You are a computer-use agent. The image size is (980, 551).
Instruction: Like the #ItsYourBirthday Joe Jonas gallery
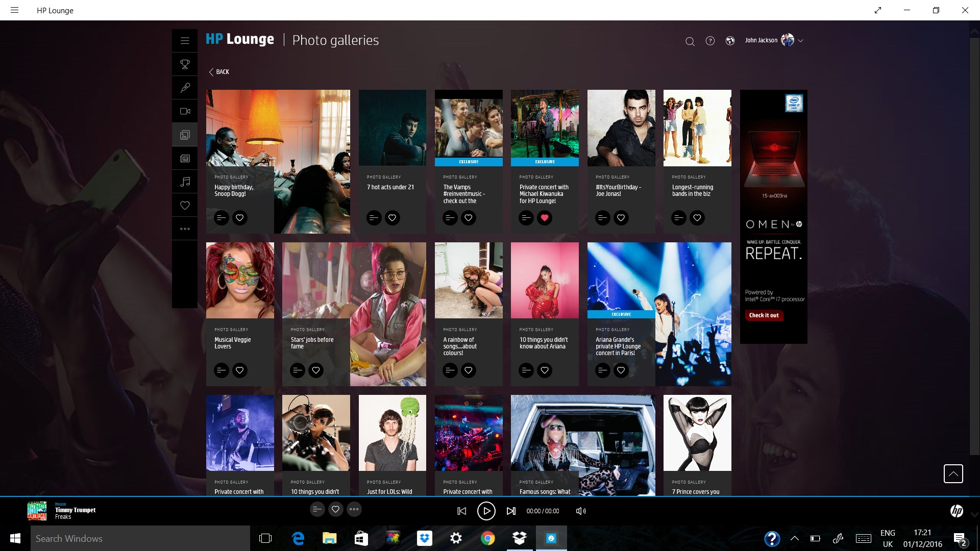(x=621, y=218)
